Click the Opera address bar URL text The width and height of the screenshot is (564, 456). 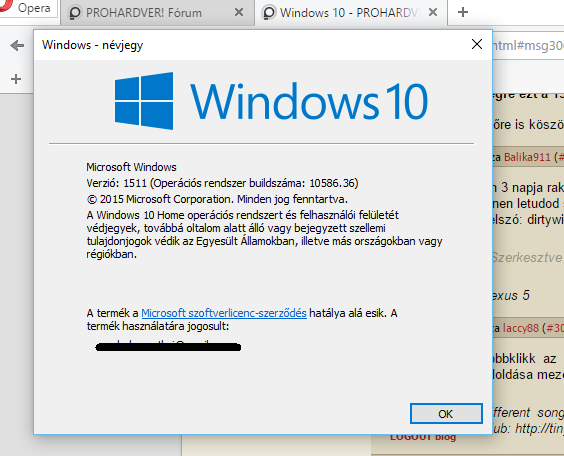pos(528,46)
